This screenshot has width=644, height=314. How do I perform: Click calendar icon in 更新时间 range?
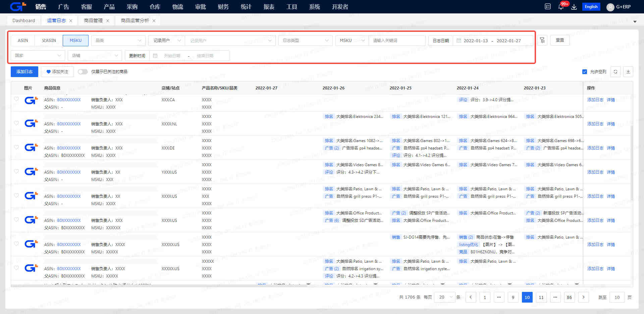click(155, 56)
